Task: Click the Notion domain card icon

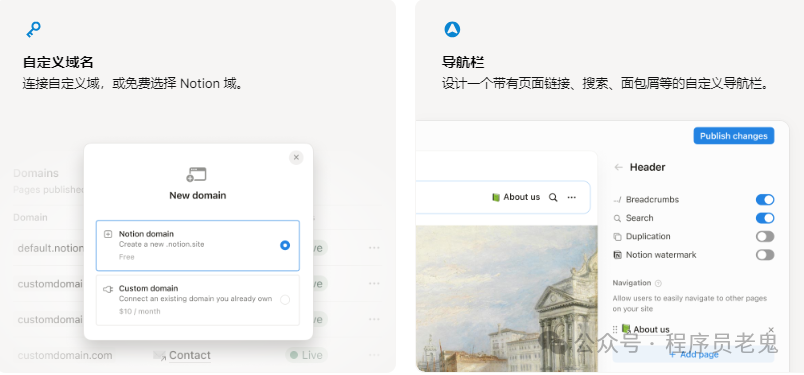Action: (108, 234)
